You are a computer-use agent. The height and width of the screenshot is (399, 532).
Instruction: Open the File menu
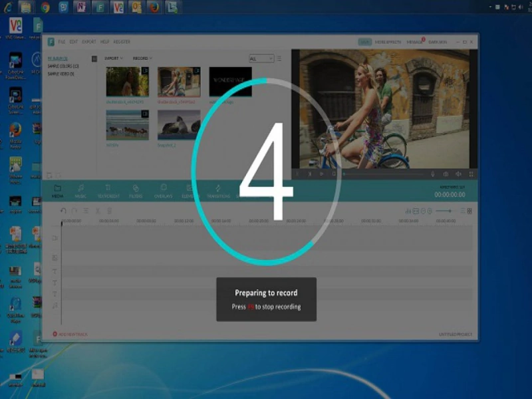coord(62,42)
